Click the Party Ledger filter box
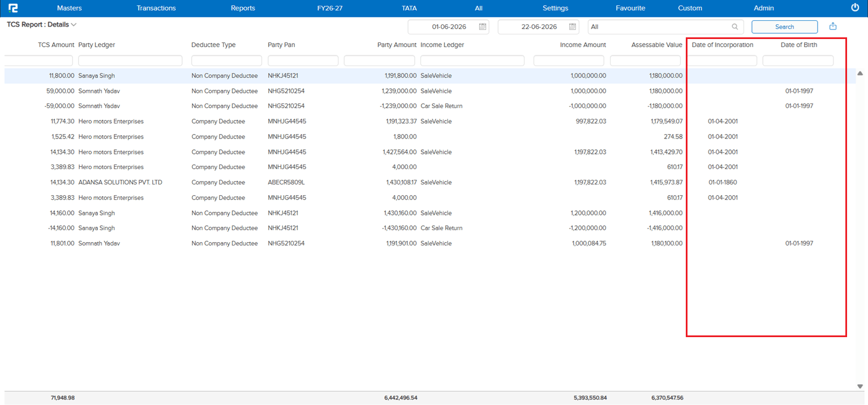This screenshot has height=405, width=868. pyautogui.click(x=130, y=61)
